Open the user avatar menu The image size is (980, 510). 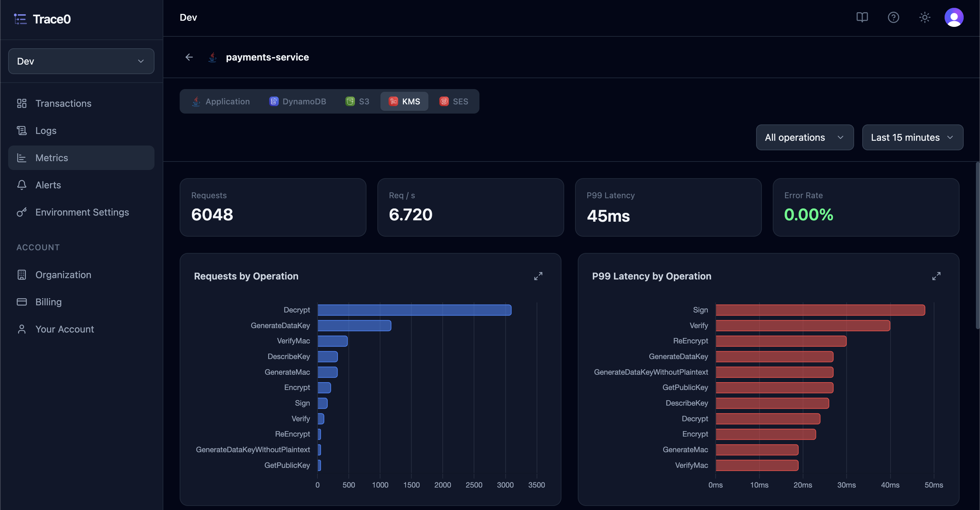(x=954, y=17)
